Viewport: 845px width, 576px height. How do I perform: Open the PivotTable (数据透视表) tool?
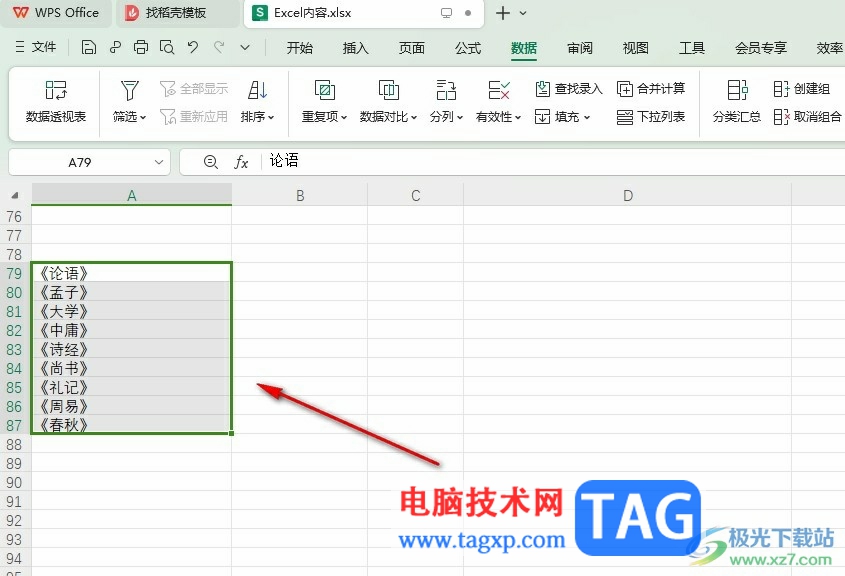tap(56, 101)
